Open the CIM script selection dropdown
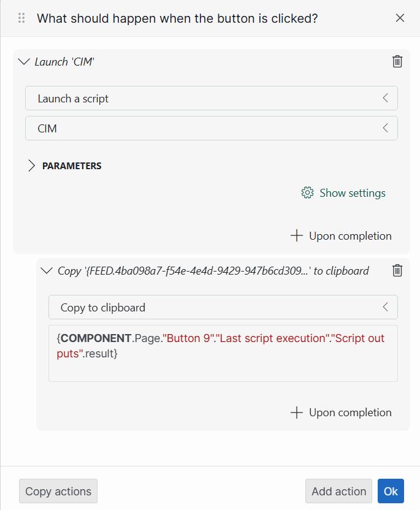This screenshot has width=420, height=510. 211,128
